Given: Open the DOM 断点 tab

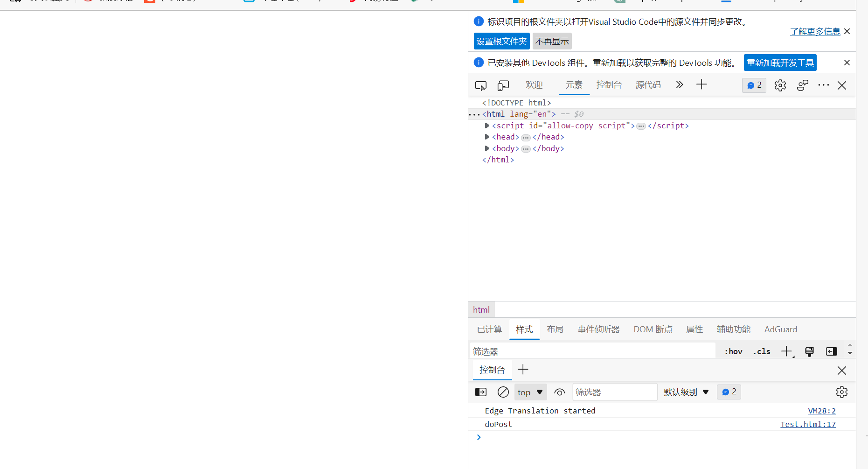Looking at the screenshot, I should point(653,329).
